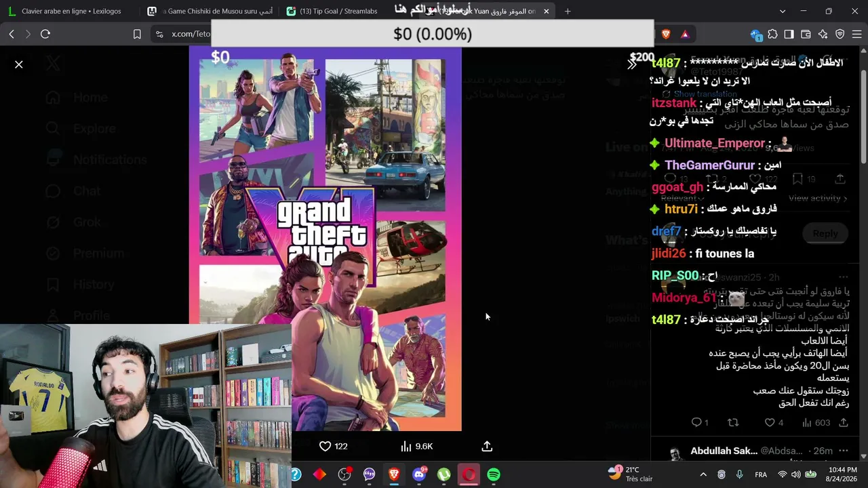Viewport: 868px width, 488px height.
Task: Like the photo with 122 likes
Action: coord(333,446)
